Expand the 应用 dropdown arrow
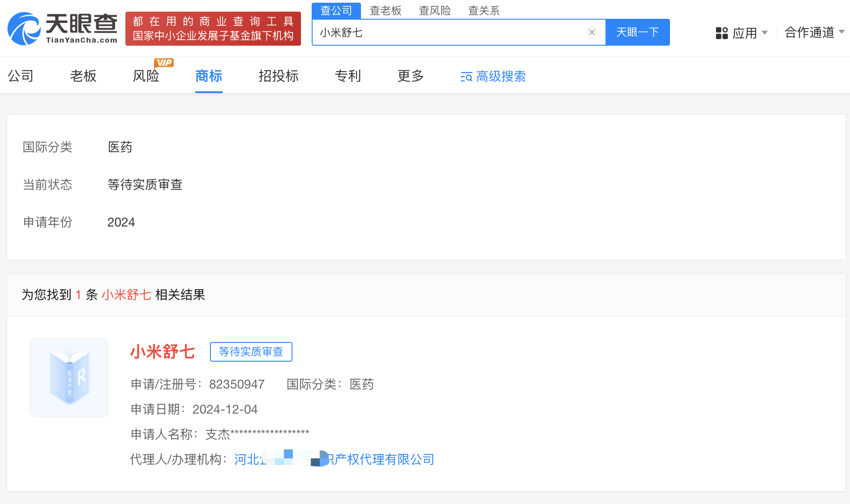The width and height of the screenshot is (850, 504). 764,33
